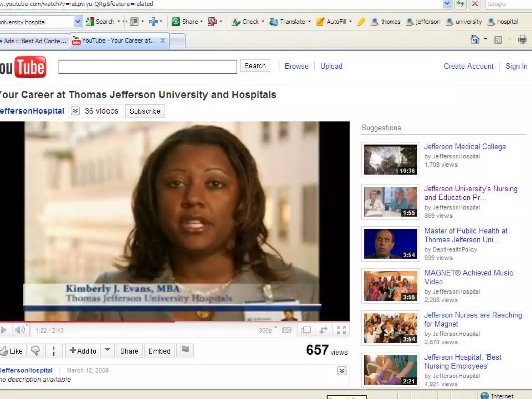Viewport: 532px width, 399px height.
Task: Expand the video description arrow
Action: (x=342, y=371)
